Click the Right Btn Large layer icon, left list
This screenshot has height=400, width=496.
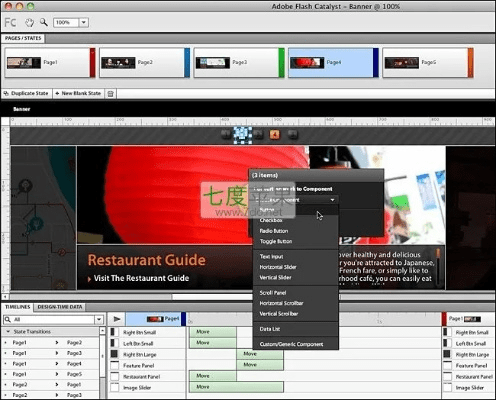click(x=114, y=354)
